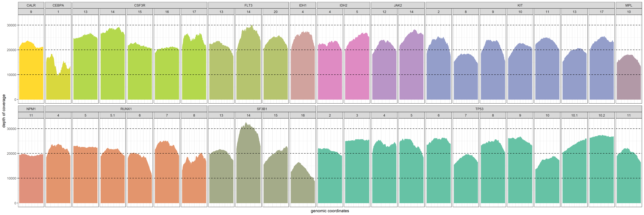Select the CEBPA gene header
This screenshot has height=215, width=644.
click(58, 5)
